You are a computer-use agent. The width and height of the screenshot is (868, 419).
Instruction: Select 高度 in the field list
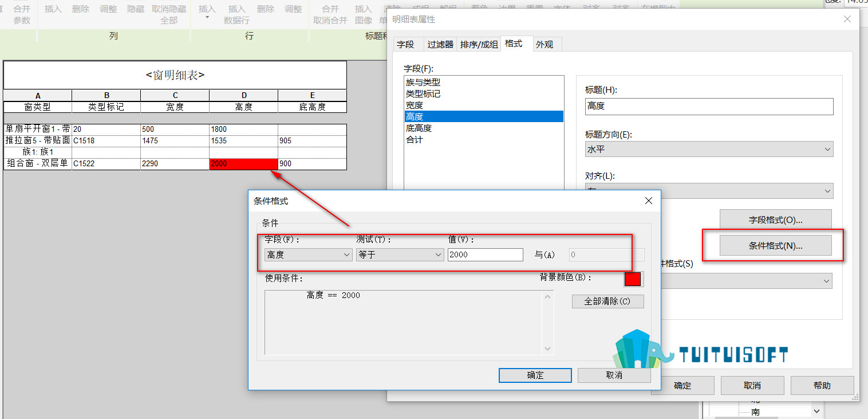click(483, 117)
